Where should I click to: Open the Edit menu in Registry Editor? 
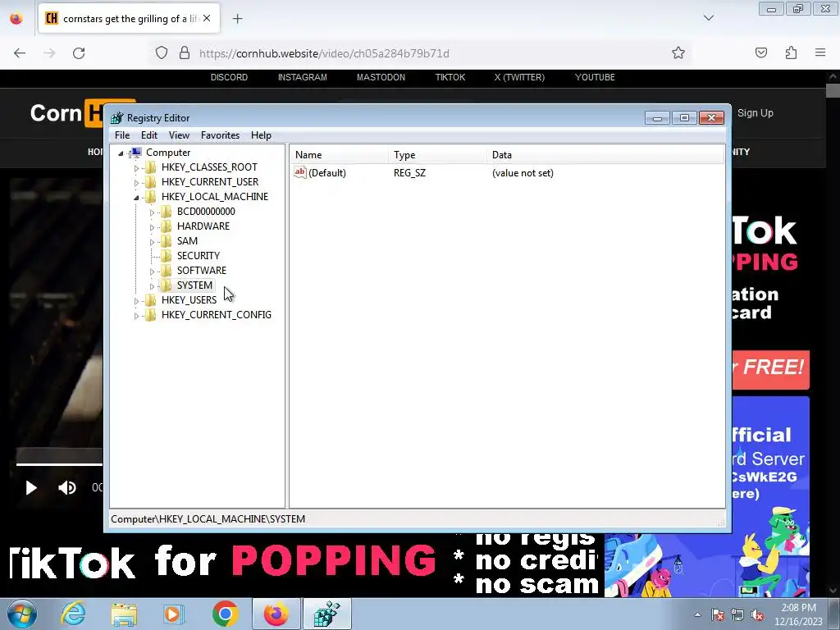[149, 135]
